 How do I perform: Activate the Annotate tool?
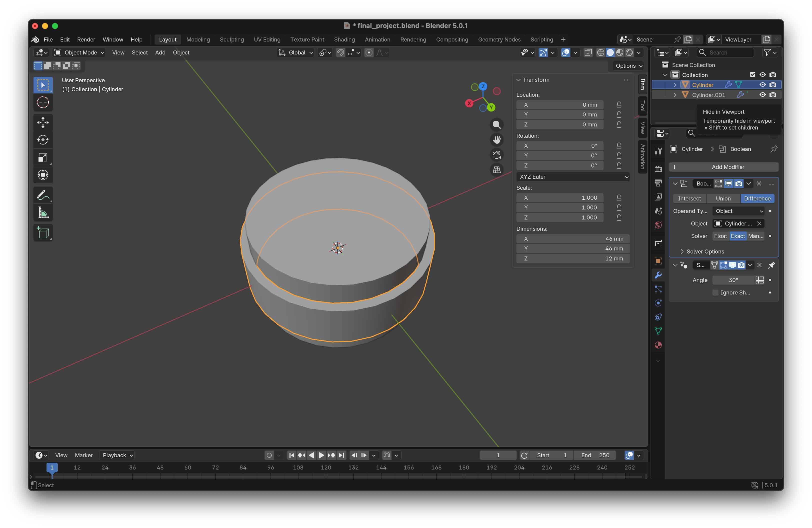click(x=43, y=195)
